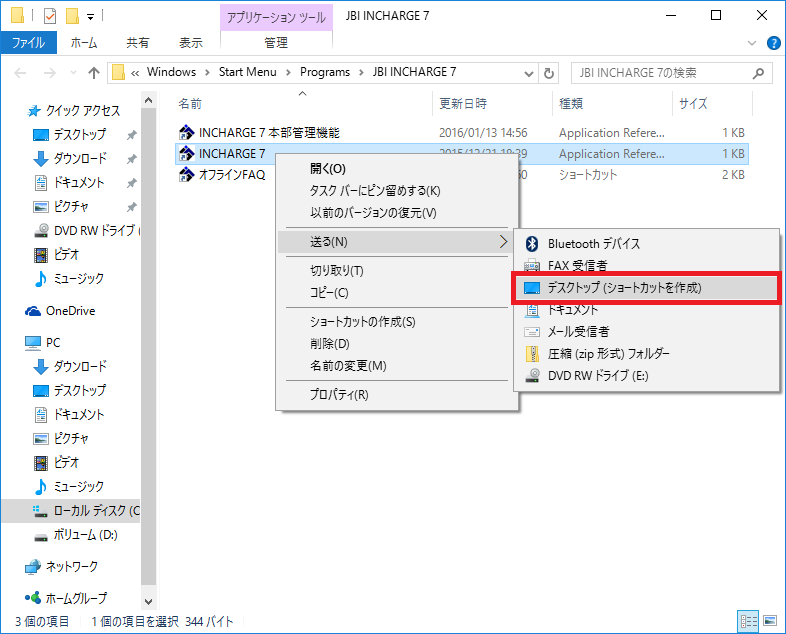Click the クイック アクセス star icon
This screenshot has width=786, height=634.
point(34,111)
